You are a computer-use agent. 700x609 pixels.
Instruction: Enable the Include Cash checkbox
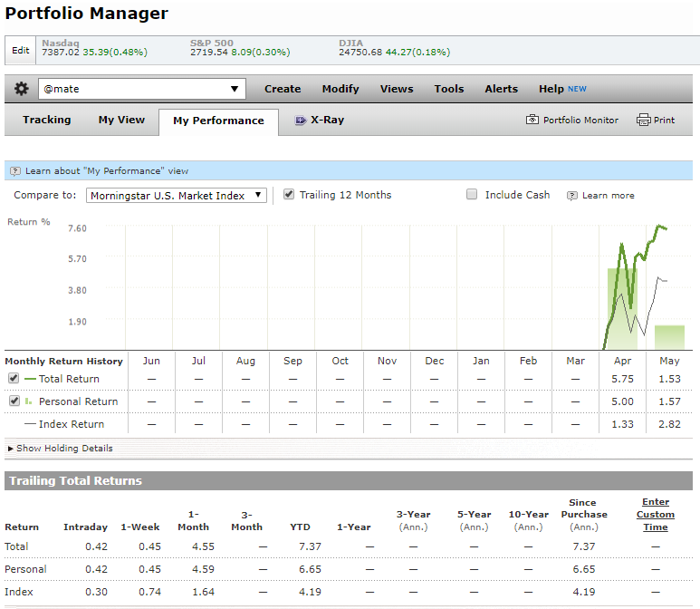tap(472, 194)
